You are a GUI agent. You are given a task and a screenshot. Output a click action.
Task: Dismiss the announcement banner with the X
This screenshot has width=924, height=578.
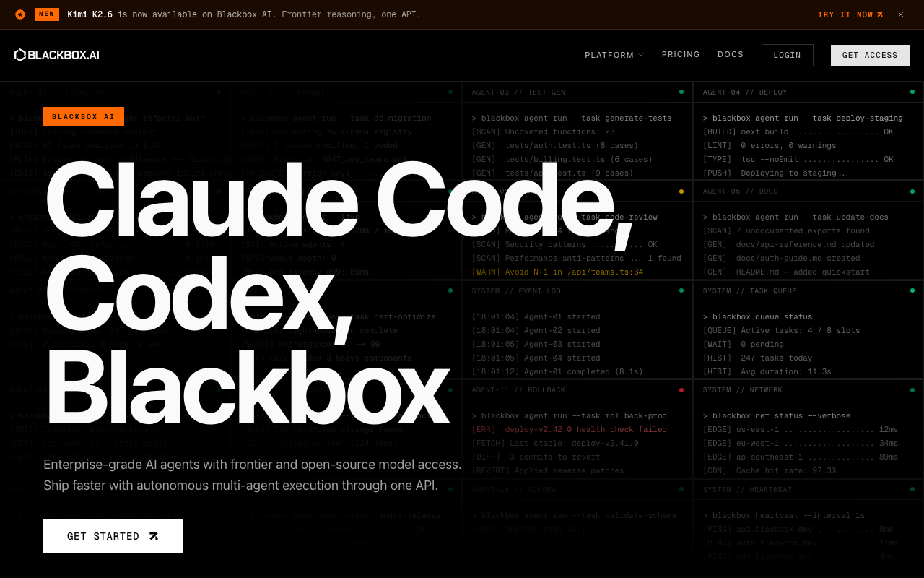pos(901,14)
